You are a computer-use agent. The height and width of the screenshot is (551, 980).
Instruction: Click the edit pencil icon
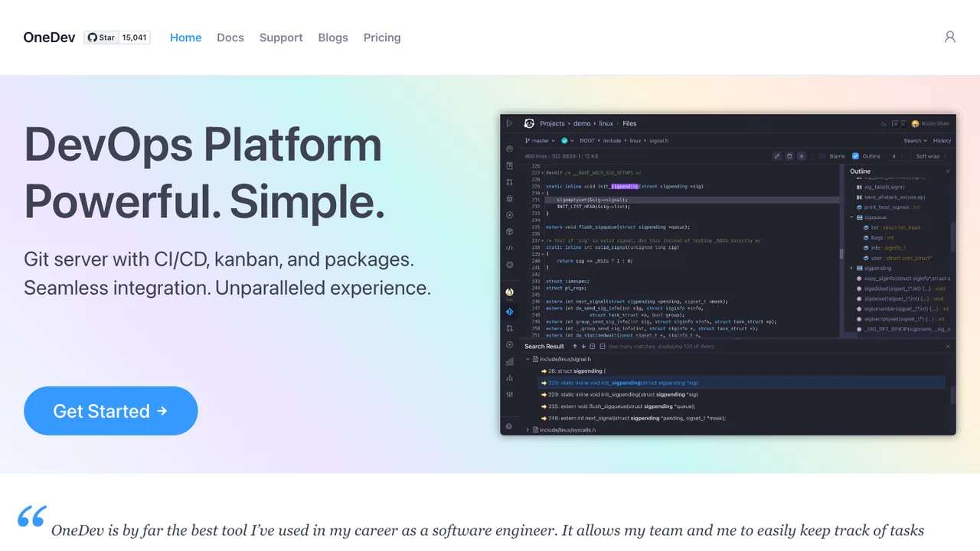click(777, 156)
